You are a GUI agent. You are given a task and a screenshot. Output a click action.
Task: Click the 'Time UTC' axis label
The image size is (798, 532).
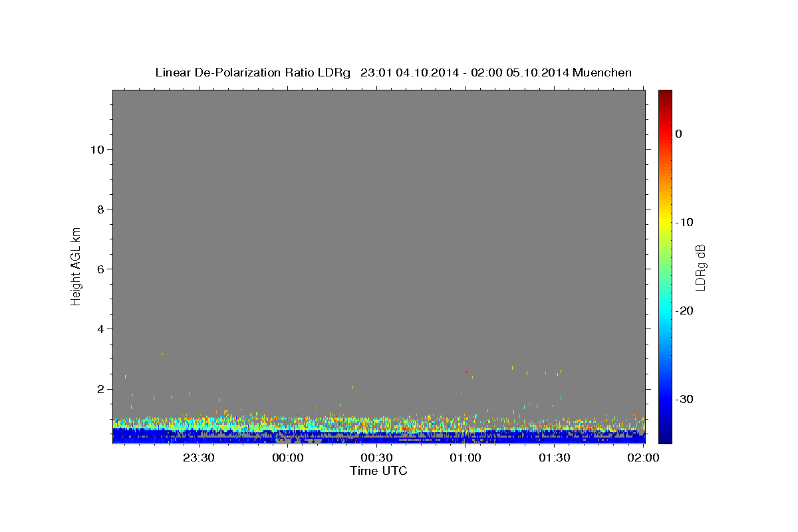click(378, 471)
